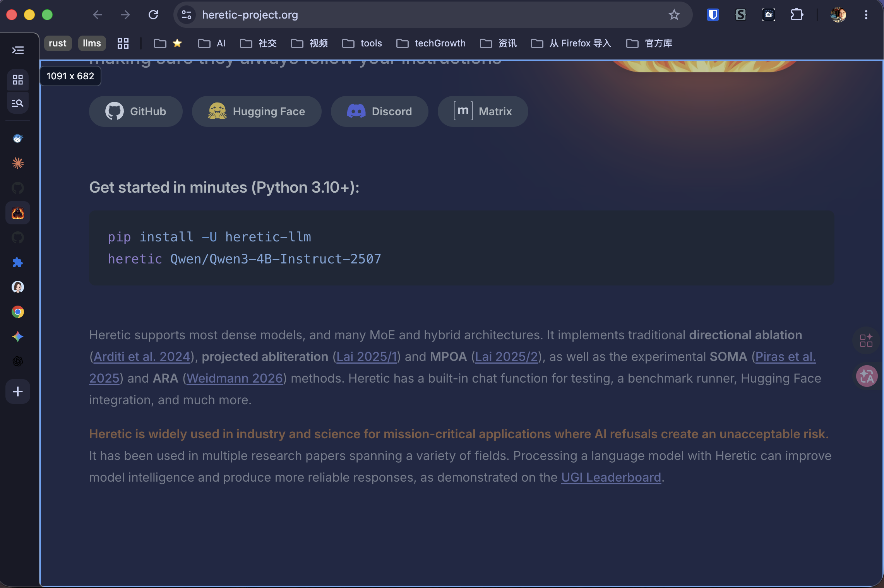Image resolution: width=884 pixels, height=588 pixels.
Task: Follow the Lai 2025/1 link
Action: [x=367, y=357]
